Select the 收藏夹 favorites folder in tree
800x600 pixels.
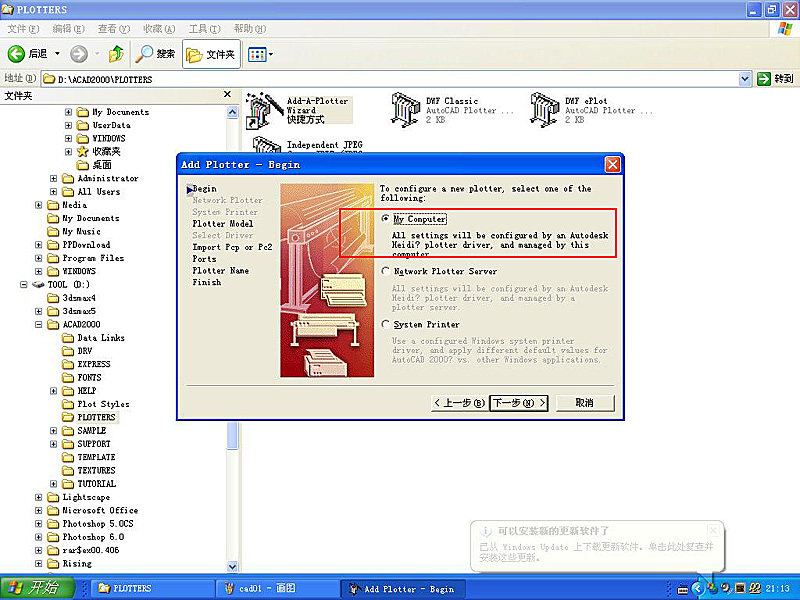click(x=99, y=152)
